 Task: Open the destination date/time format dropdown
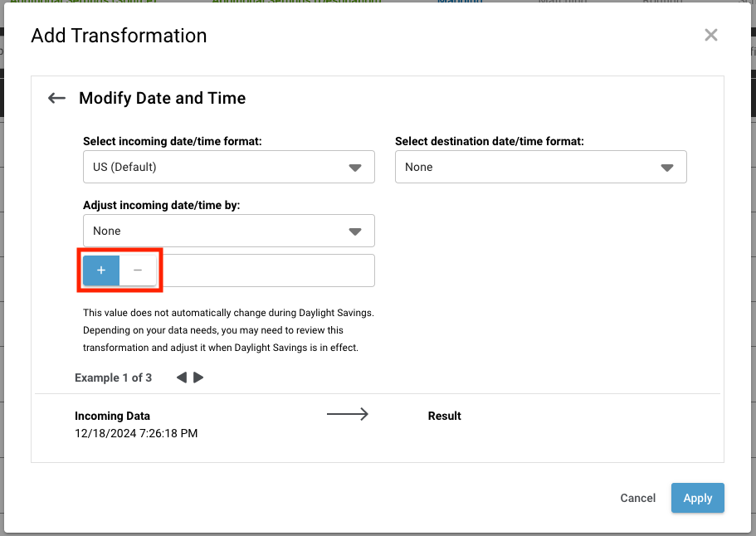540,167
